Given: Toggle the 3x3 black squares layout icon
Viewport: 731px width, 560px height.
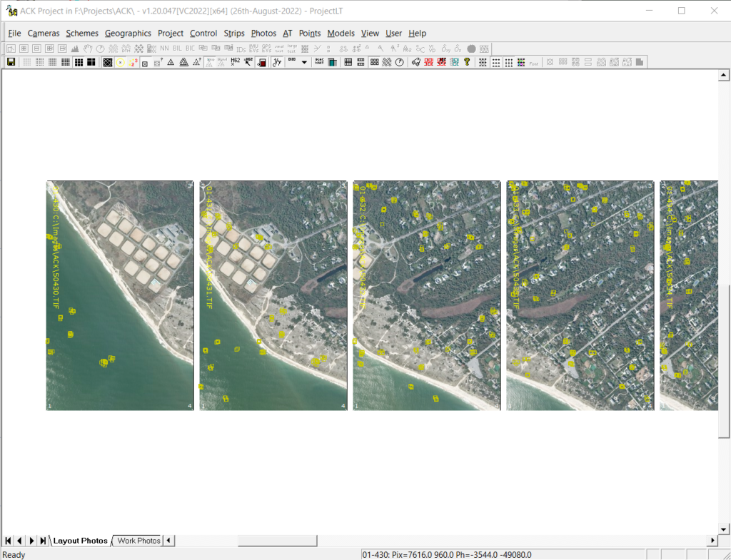Looking at the screenshot, I should click(79, 63).
